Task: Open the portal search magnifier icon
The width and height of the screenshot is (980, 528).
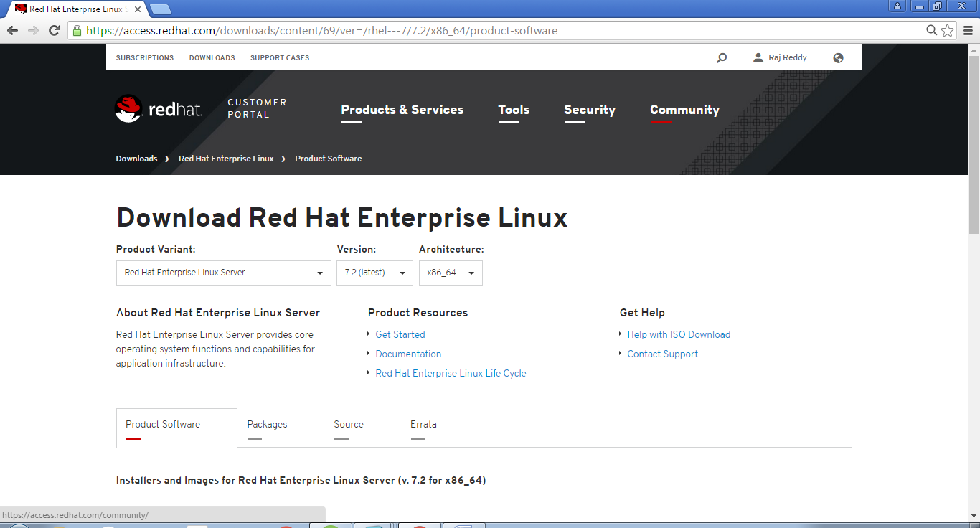Action: [722, 58]
